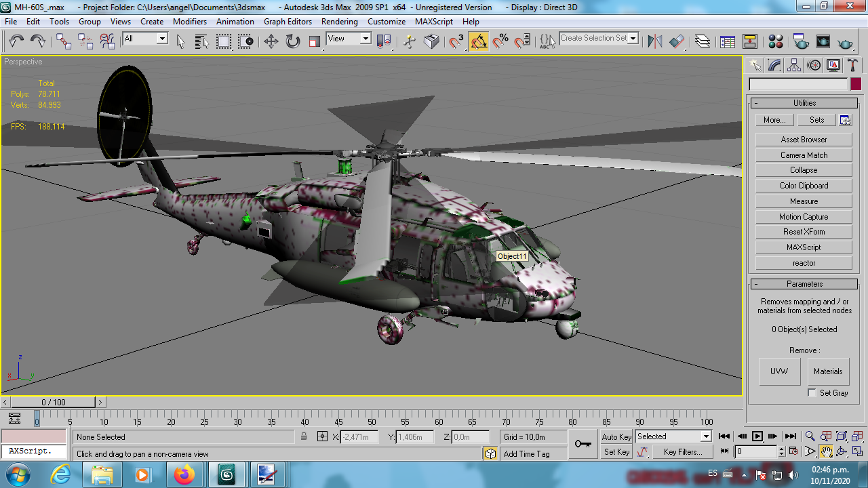
Task: Open the Modifiers menu
Action: [x=189, y=22]
